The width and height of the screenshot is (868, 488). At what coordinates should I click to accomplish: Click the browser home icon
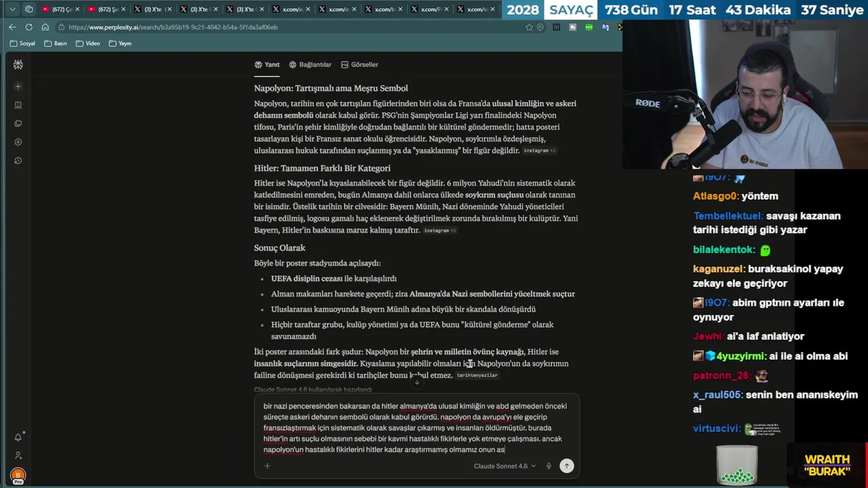pos(45,27)
